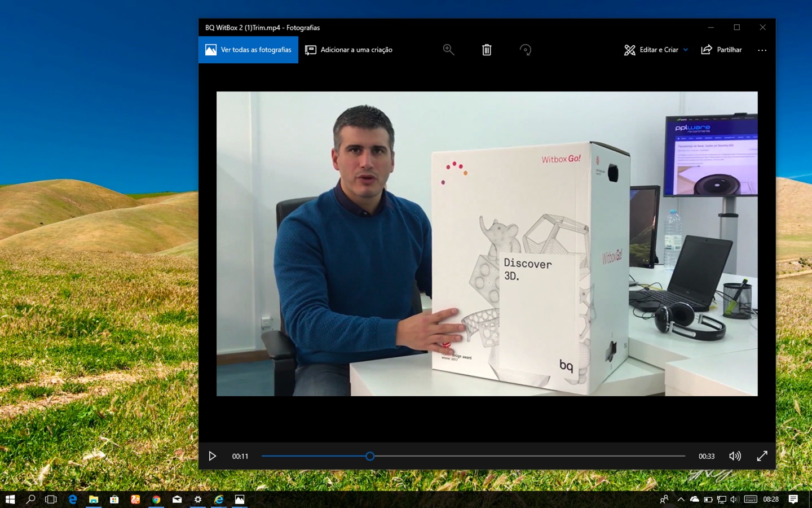Open Task View from the taskbar
This screenshot has height=508, width=812.
pos(51,500)
